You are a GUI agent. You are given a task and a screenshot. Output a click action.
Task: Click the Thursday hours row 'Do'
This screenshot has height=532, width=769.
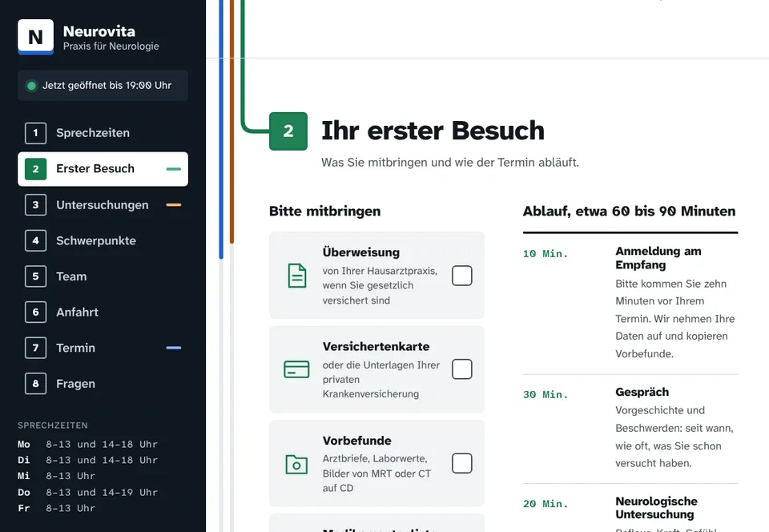[88, 493]
